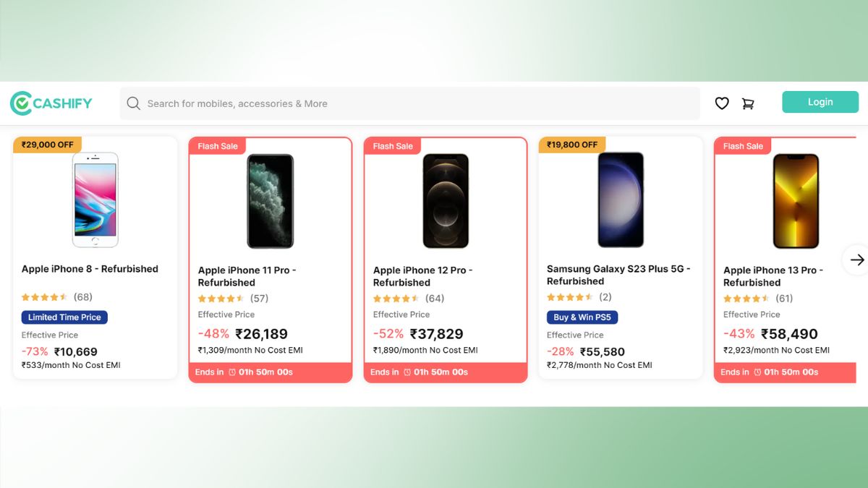Click the Cashify logo icon
868x488 pixels.
20,103
